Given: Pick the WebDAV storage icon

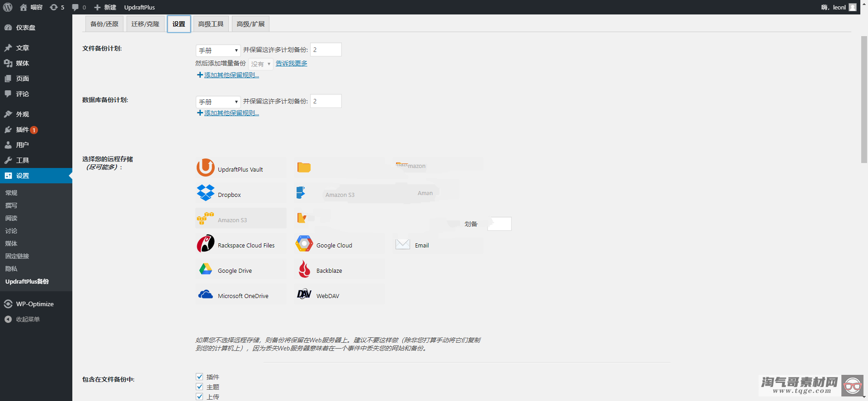Looking at the screenshot, I should click(304, 294).
